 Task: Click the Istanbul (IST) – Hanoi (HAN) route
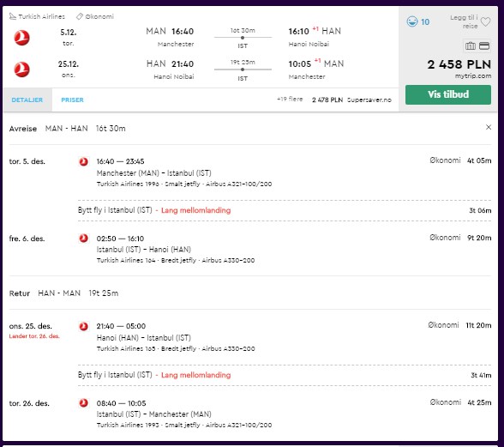pyautogui.click(x=144, y=250)
